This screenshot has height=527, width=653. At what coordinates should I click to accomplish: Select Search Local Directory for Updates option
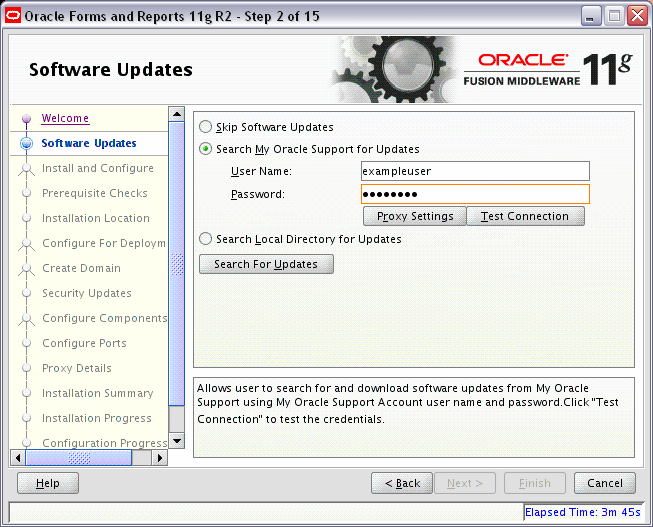[205, 239]
